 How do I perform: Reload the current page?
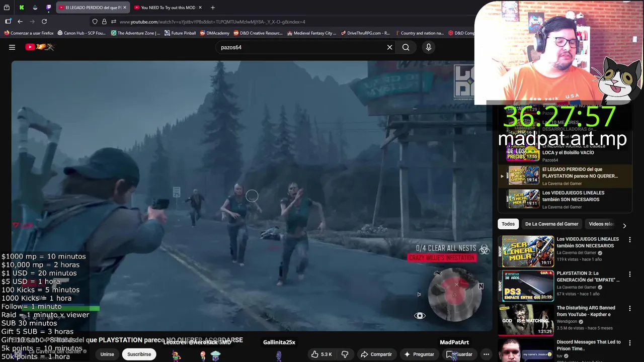(x=44, y=22)
